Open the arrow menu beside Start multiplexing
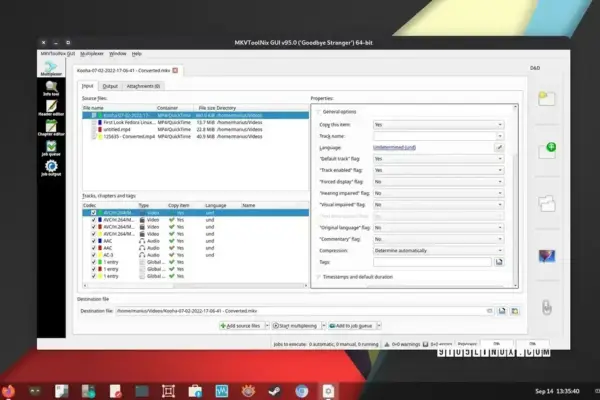This screenshot has width=600, height=400. coord(324,326)
